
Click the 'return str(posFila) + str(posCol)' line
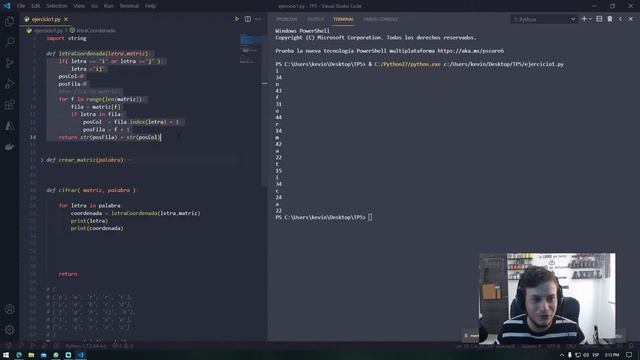(x=109, y=137)
